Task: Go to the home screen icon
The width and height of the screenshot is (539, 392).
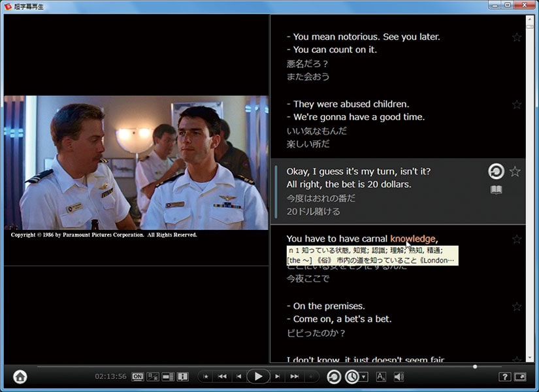Action: 20,376
